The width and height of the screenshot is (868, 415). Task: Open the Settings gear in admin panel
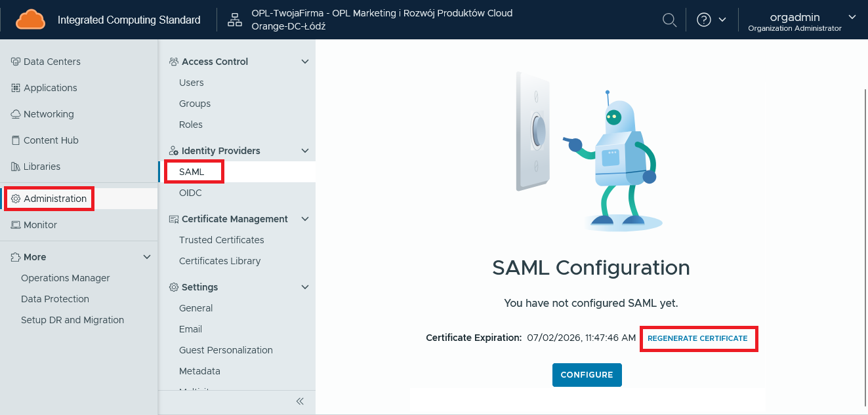pos(174,287)
